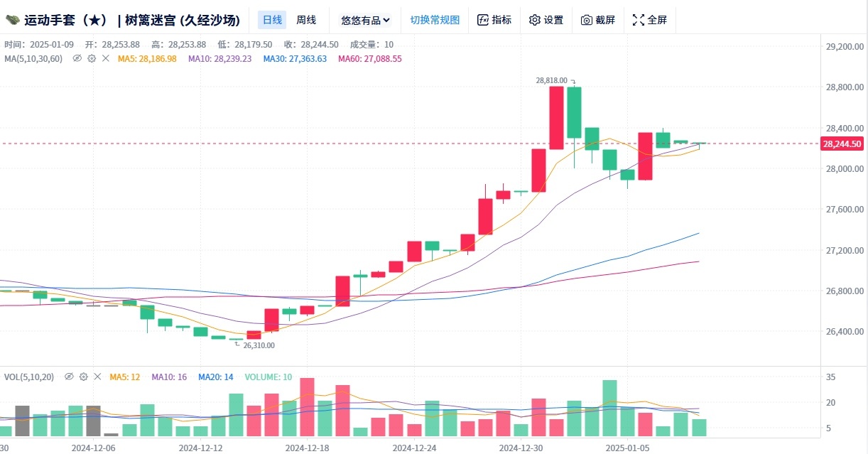This screenshot has height=454, width=868.
Task: Click the glove item icon beside the title
Action: point(12,20)
